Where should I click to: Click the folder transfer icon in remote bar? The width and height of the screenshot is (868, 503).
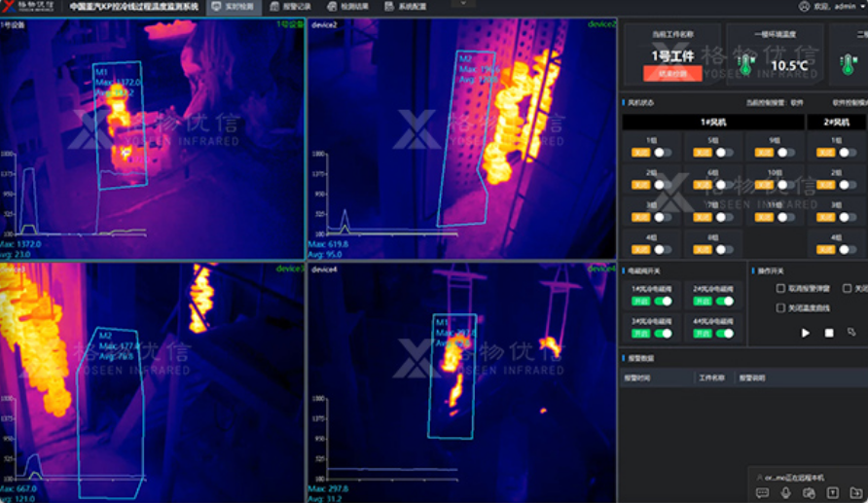click(855, 493)
